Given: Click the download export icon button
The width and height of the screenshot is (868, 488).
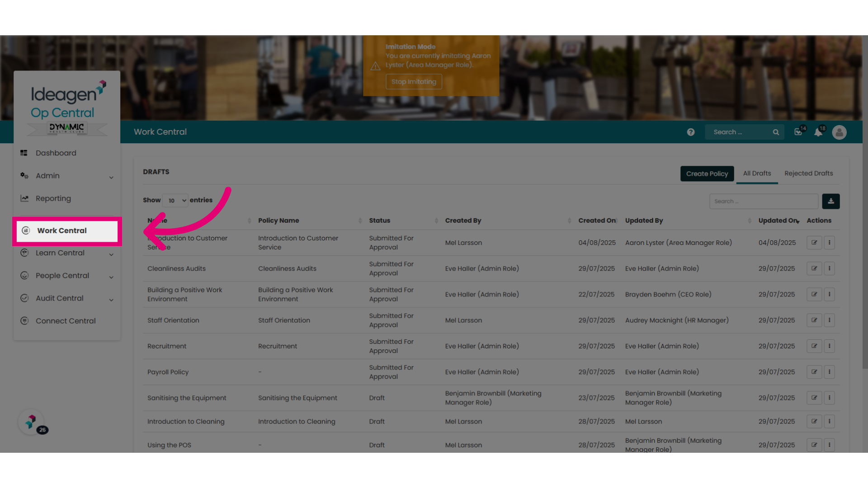Looking at the screenshot, I should pyautogui.click(x=830, y=201).
